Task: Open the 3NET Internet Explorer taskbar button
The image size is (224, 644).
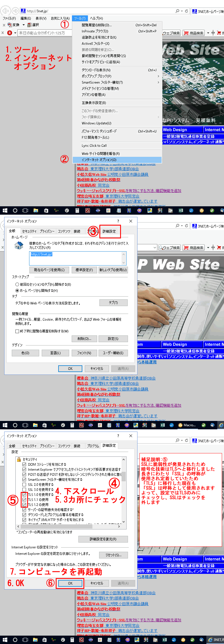Action: tap(216, 640)
